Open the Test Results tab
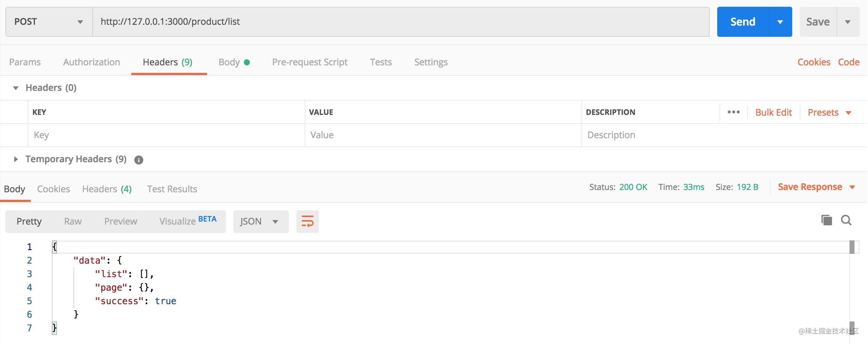The height and width of the screenshot is (344, 868). (172, 189)
